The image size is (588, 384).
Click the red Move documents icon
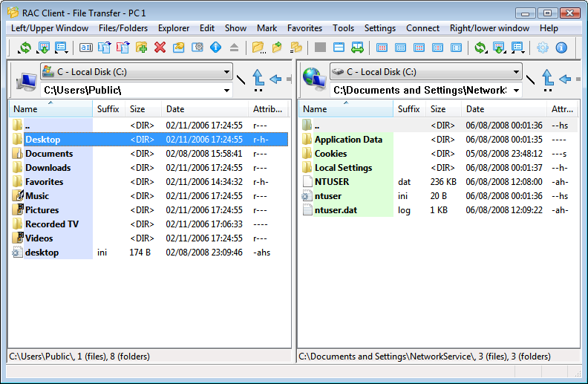coord(122,48)
